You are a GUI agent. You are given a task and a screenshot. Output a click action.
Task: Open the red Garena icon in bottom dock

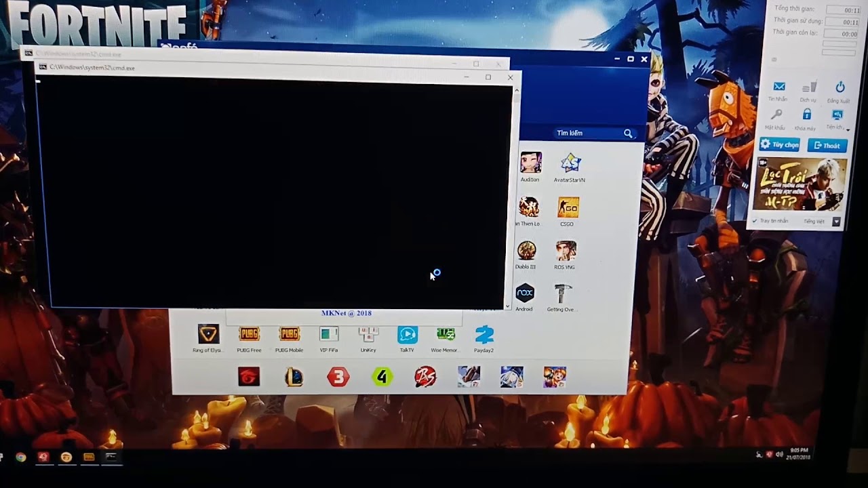coord(249,377)
